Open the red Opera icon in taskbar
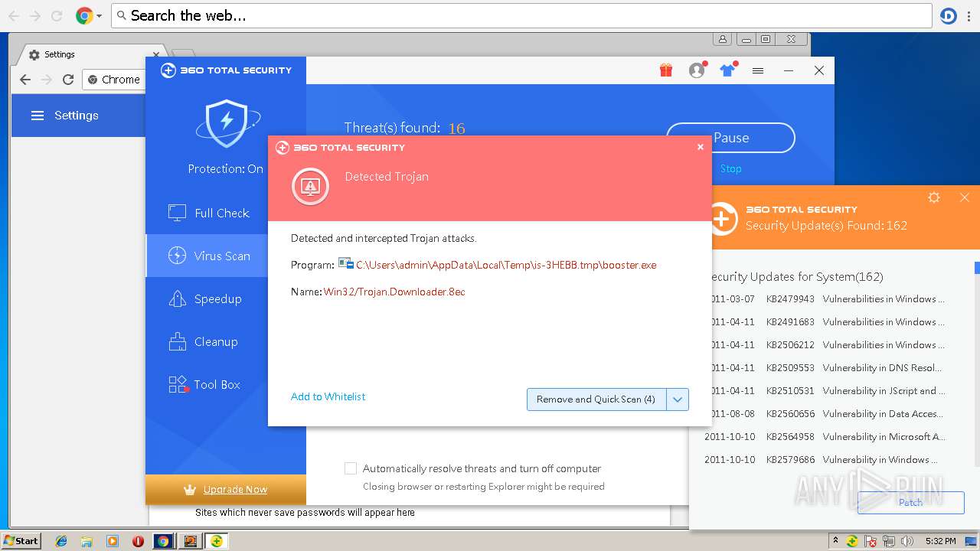 pyautogui.click(x=138, y=541)
